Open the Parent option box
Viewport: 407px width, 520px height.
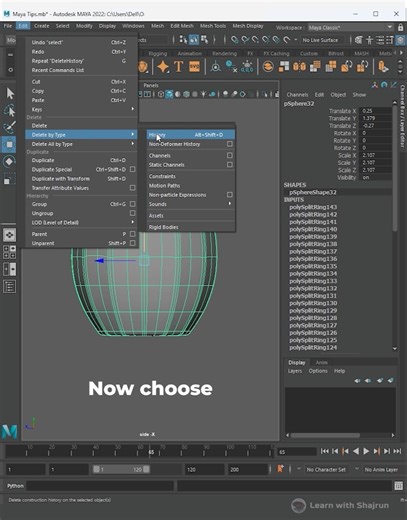132,234
